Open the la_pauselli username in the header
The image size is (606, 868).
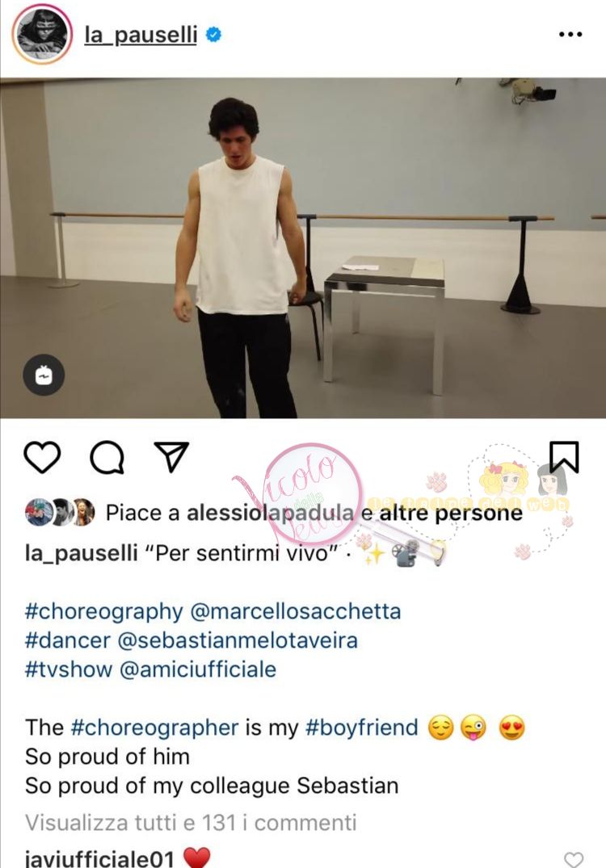141,35
